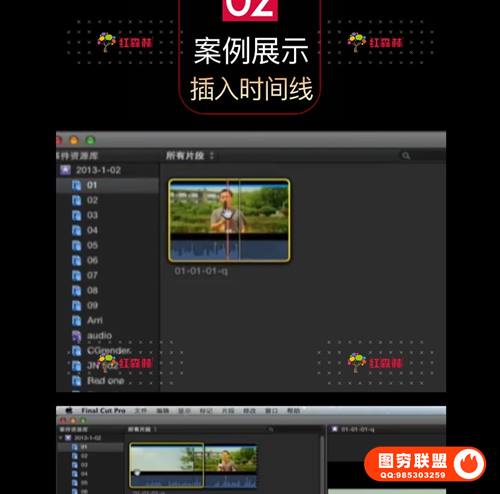This screenshot has height=494, width=500.
Task: Click the search magnifier in enlarged browser header
Action: 406,156
